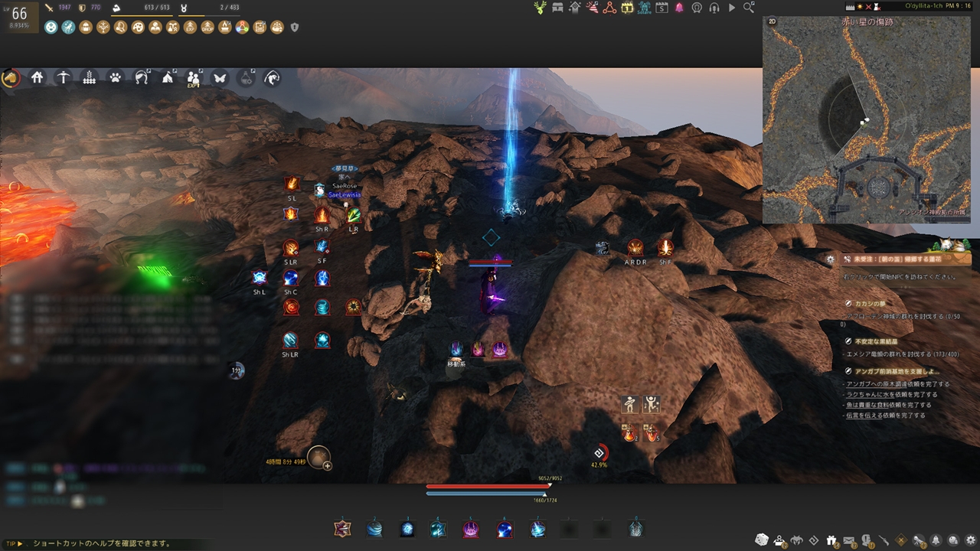Click the red HP bar

tap(488, 486)
